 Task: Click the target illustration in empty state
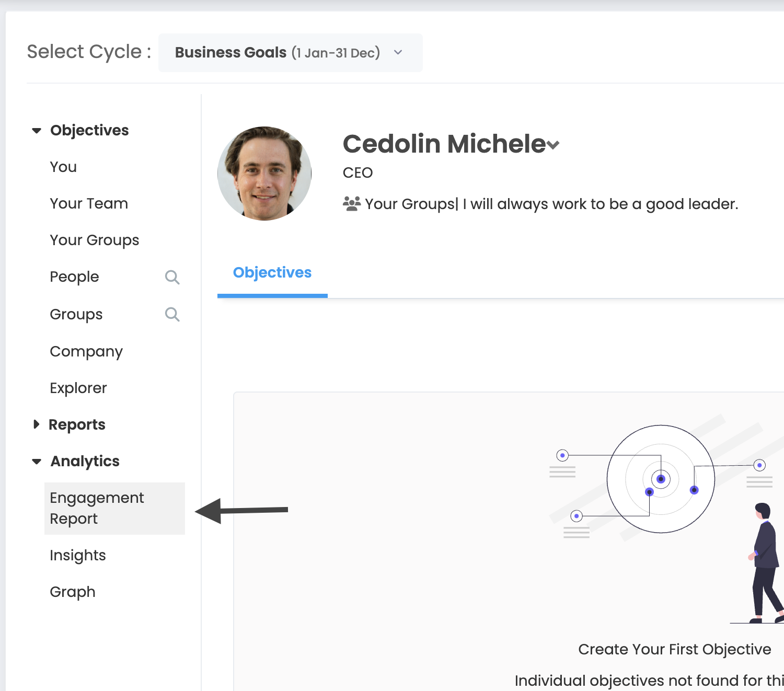[x=661, y=479]
